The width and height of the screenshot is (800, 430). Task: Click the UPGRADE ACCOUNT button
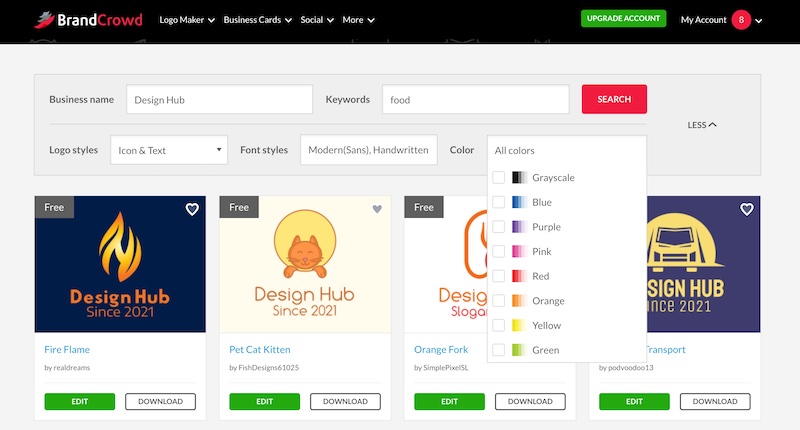tap(623, 19)
